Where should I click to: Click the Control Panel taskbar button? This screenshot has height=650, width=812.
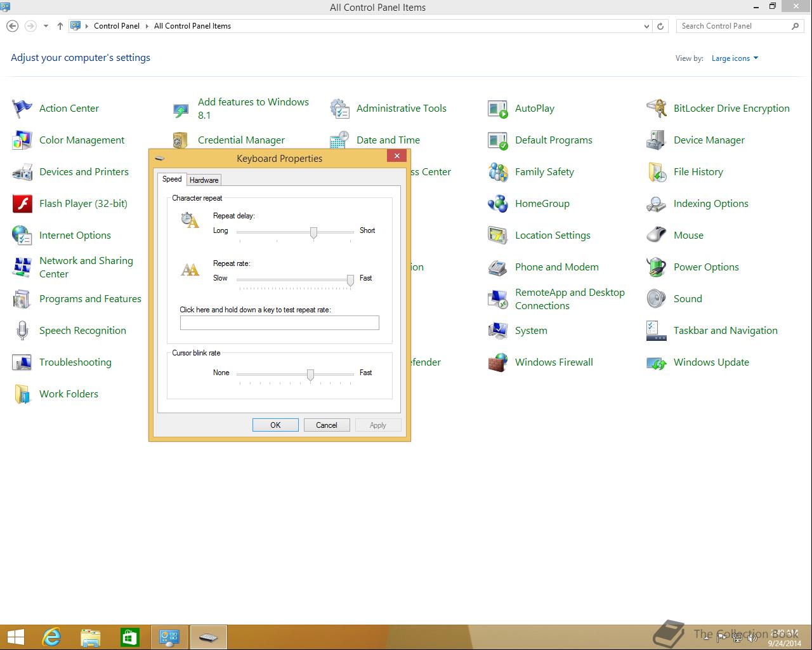tap(169, 637)
